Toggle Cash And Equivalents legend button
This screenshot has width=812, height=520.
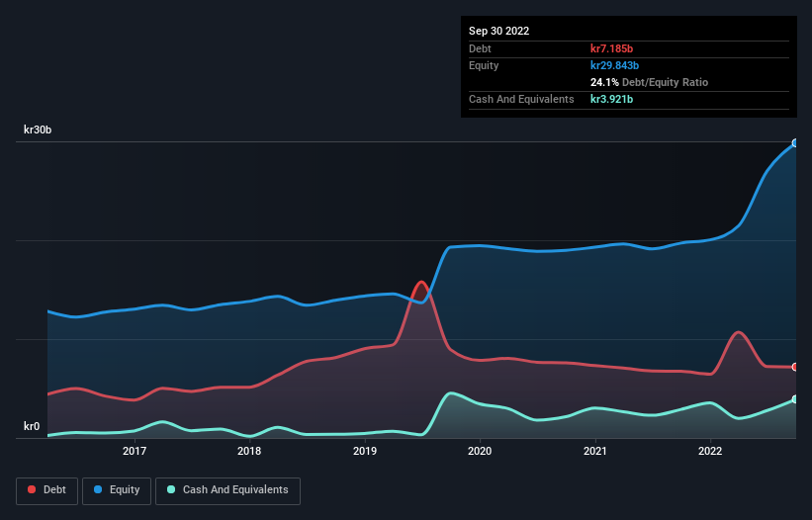coord(227,490)
